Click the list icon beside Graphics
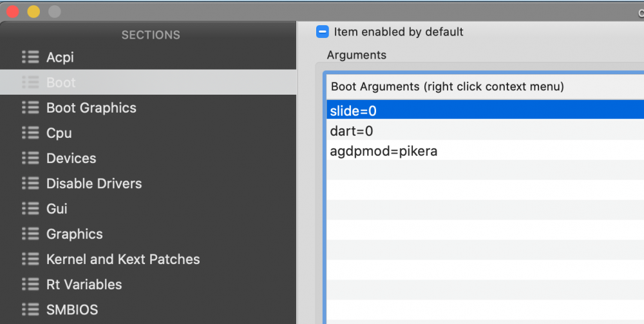644x324 pixels. tap(30, 234)
